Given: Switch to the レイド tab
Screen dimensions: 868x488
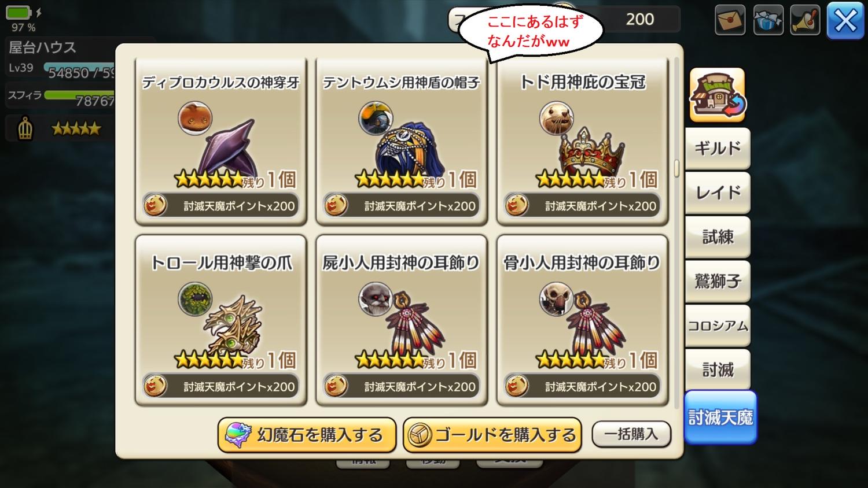Looking at the screenshot, I should 718,193.
